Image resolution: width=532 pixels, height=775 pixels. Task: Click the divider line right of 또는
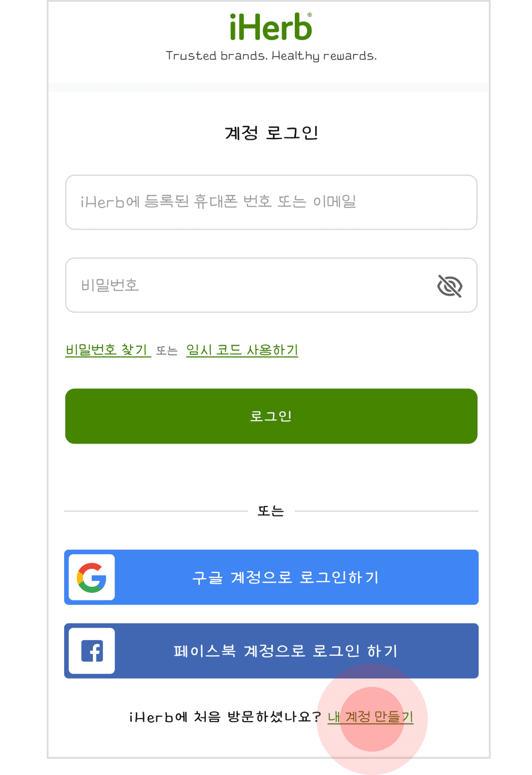(386, 511)
